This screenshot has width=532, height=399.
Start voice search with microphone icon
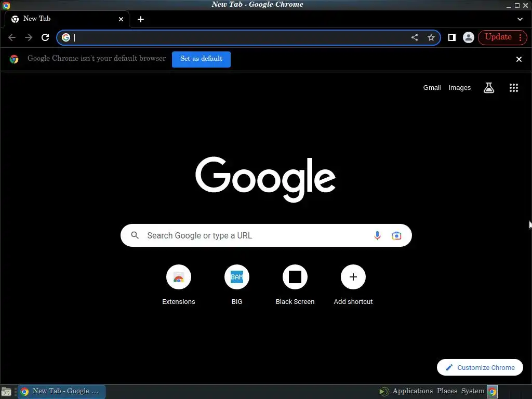coord(377,235)
